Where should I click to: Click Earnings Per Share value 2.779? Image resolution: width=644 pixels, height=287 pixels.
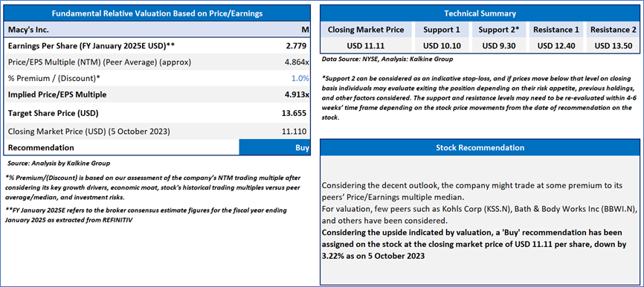(x=296, y=45)
